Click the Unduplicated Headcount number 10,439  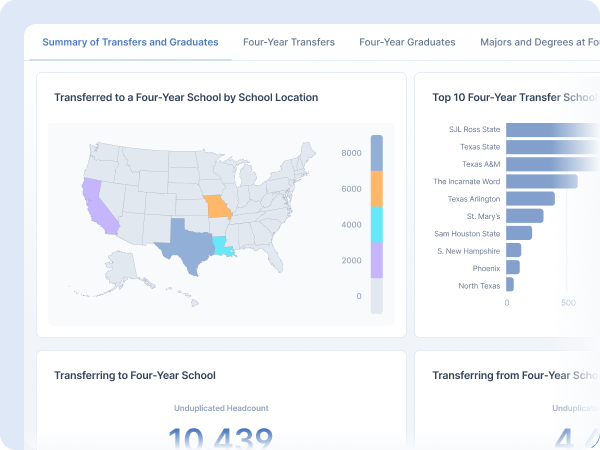[x=220, y=438]
